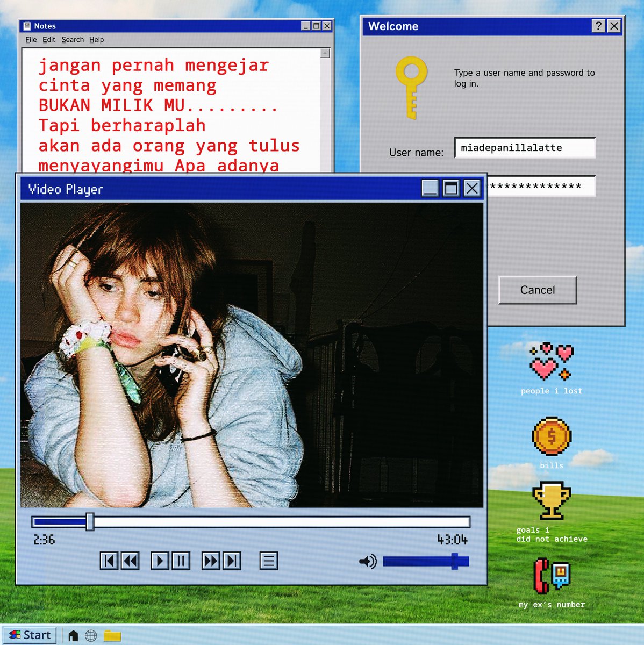Image resolution: width=644 pixels, height=645 pixels.
Task: Open the playlist menu icon in Video Player
Action: (269, 561)
